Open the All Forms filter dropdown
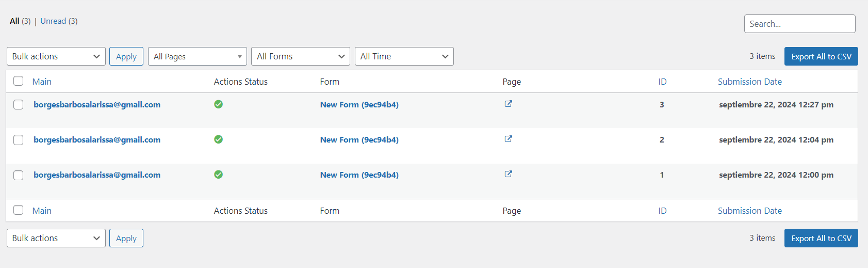The width and height of the screenshot is (868, 268). click(300, 56)
